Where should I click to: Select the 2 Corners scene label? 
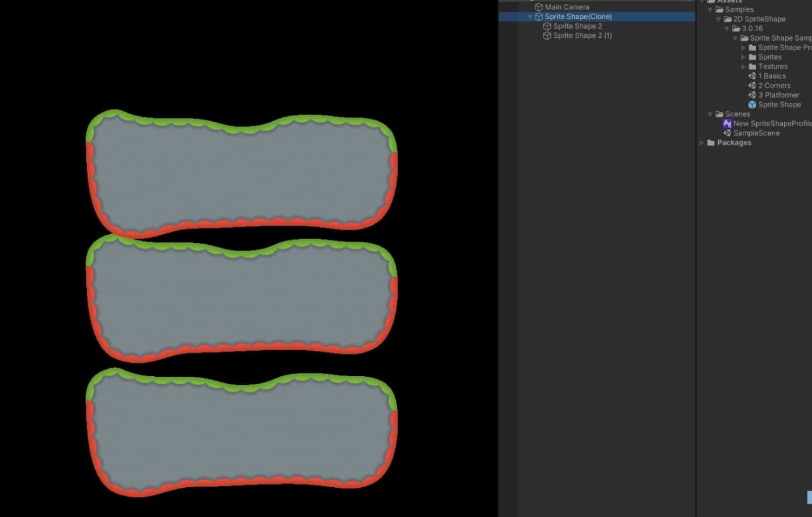click(x=775, y=86)
